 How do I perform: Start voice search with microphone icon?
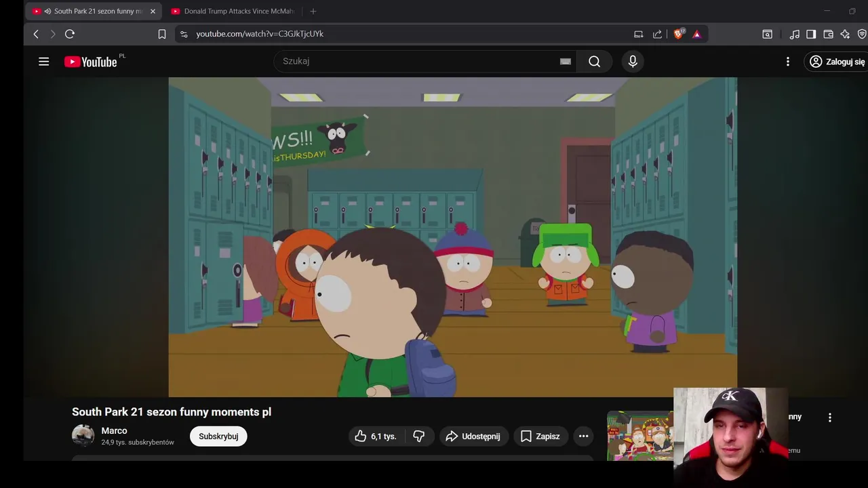(633, 62)
